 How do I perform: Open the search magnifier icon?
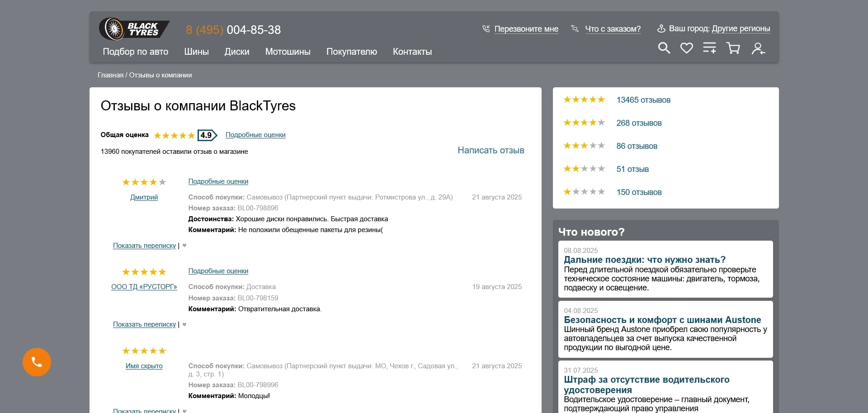664,48
